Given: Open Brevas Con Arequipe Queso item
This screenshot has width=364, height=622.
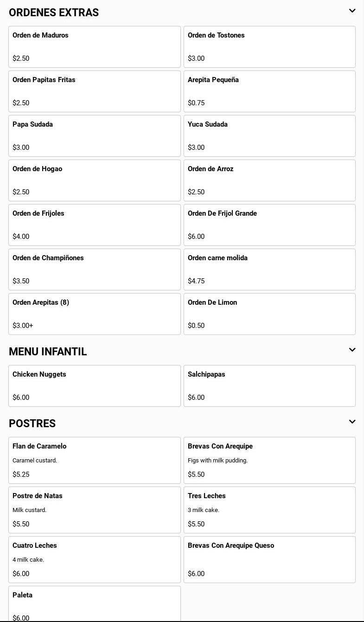Looking at the screenshot, I should pos(269,559).
